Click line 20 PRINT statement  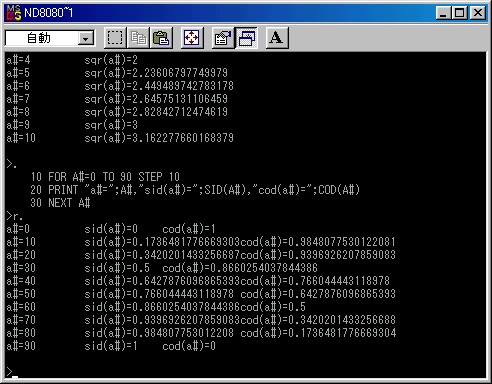[x=195, y=190]
